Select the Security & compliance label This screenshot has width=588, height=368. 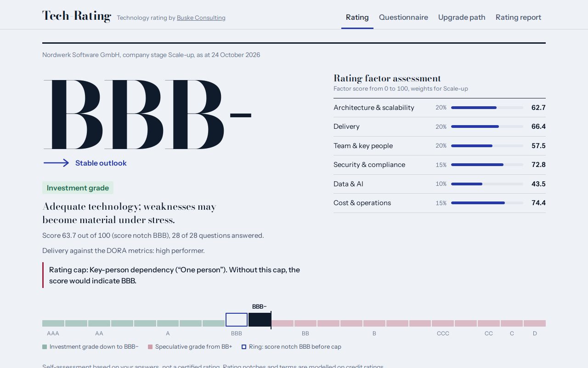pyautogui.click(x=369, y=165)
